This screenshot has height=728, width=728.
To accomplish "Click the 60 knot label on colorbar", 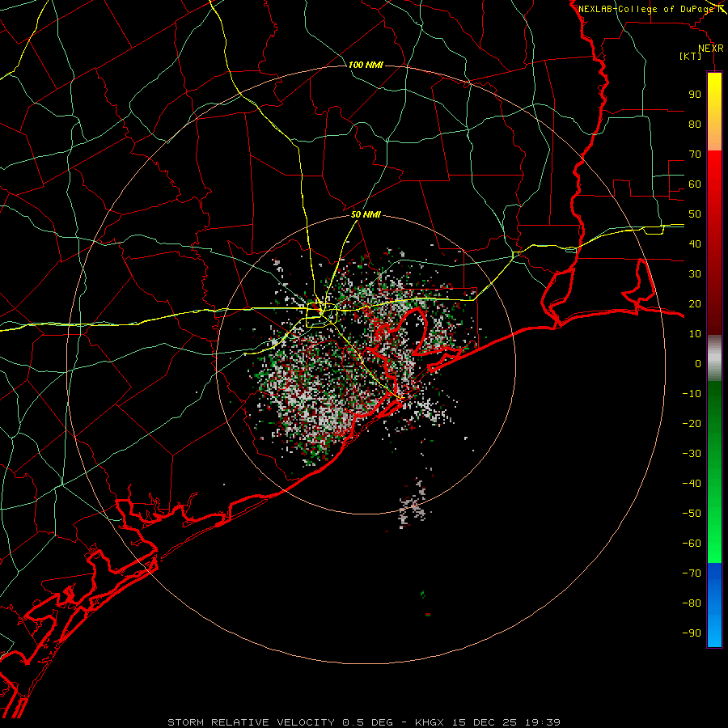I will [x=695, y=184].
